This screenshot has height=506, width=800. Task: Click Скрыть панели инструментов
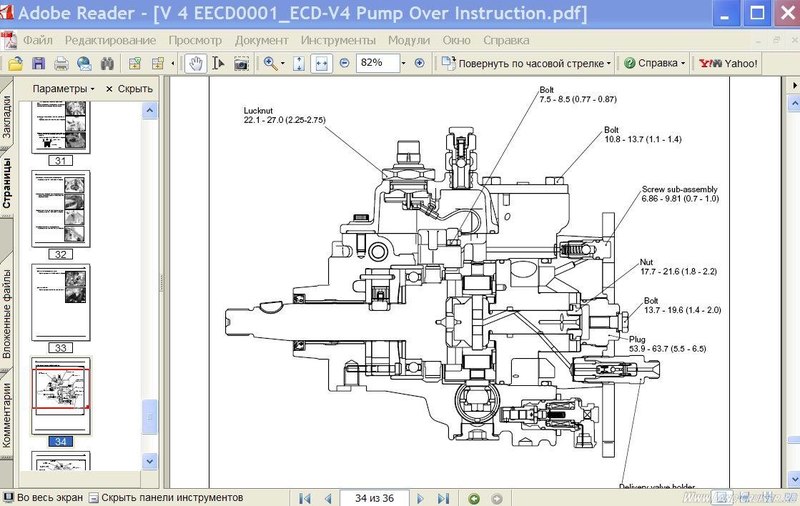click(166, 497)
